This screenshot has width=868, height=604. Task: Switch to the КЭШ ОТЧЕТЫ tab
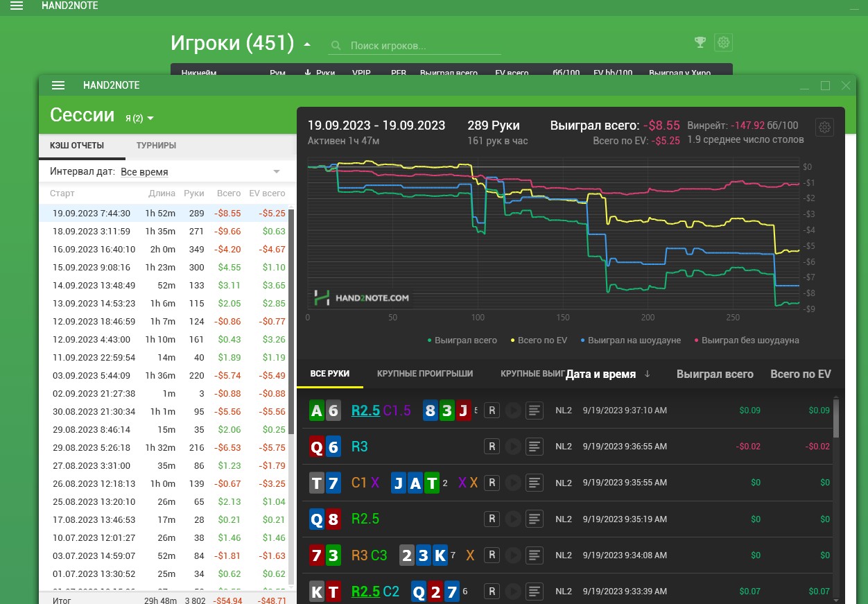[x=77, y=146]
